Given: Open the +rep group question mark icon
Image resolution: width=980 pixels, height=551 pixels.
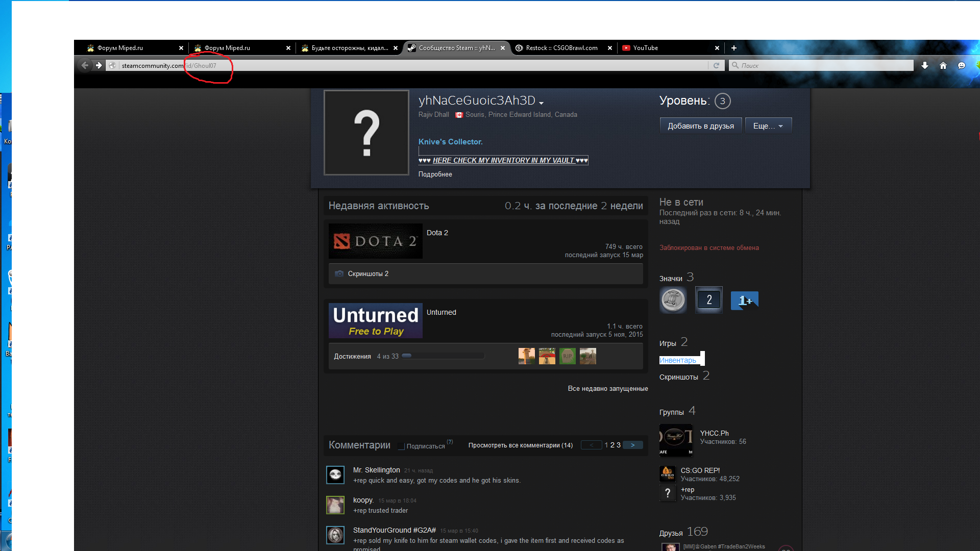Looking at the screenshot, I should point(668,493).
